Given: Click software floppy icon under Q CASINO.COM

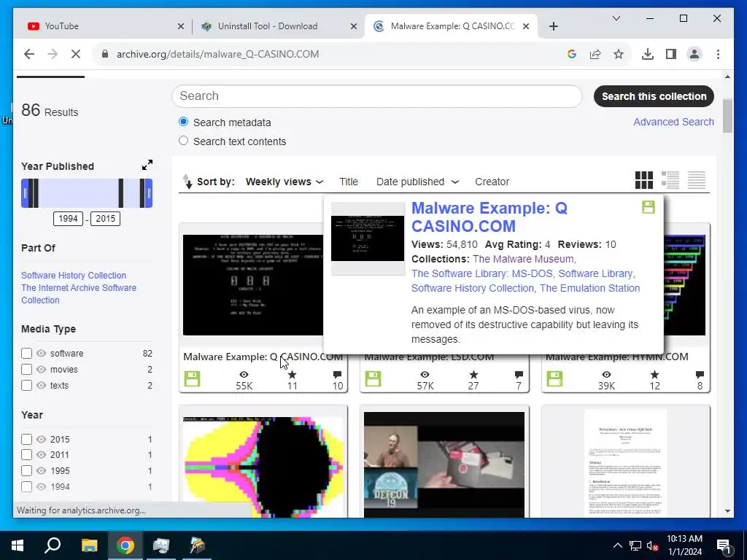Looking at the screenshot, I should click(x=192, y=379).
